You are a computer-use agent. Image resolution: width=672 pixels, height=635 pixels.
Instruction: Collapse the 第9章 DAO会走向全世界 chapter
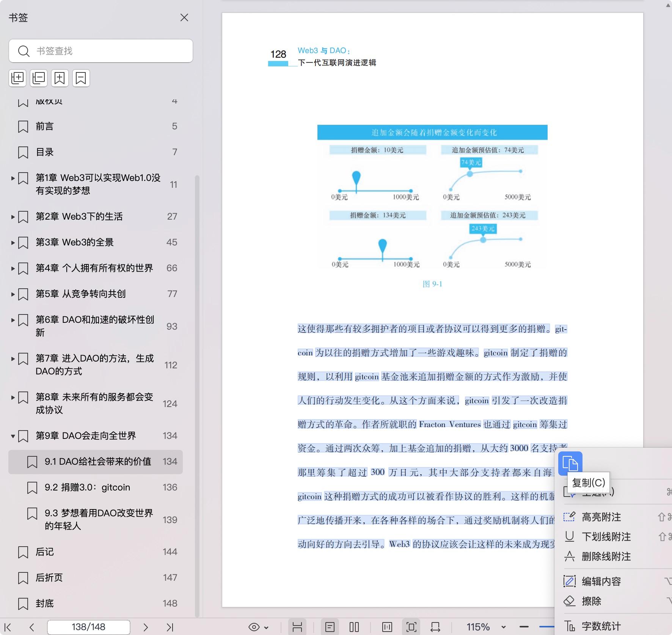(x=13, y=436)
